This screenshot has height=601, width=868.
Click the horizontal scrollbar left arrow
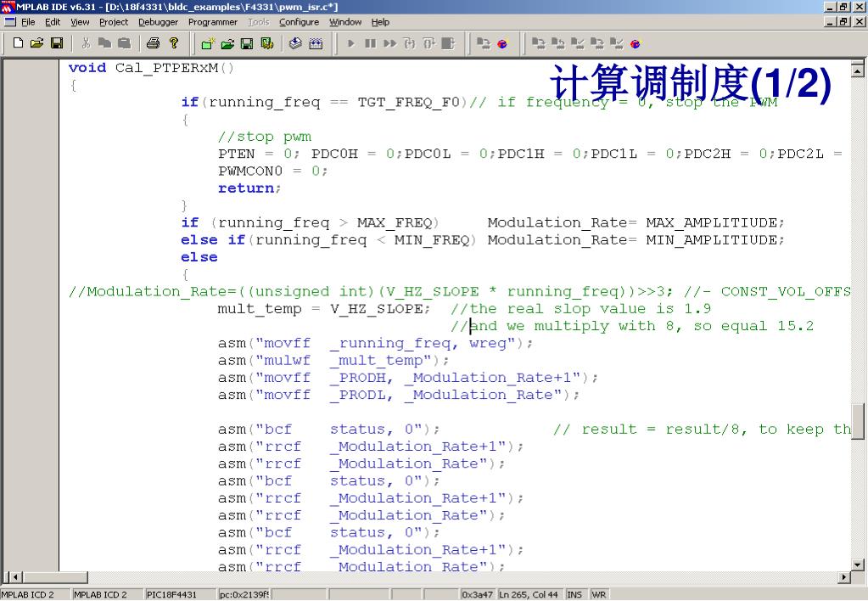tap(15, 577)
